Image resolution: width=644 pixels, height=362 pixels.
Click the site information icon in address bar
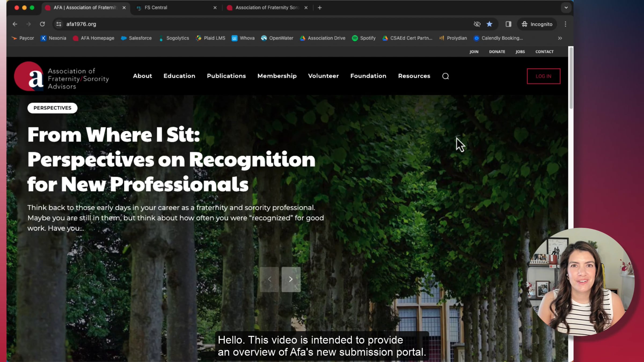[59, 24]
